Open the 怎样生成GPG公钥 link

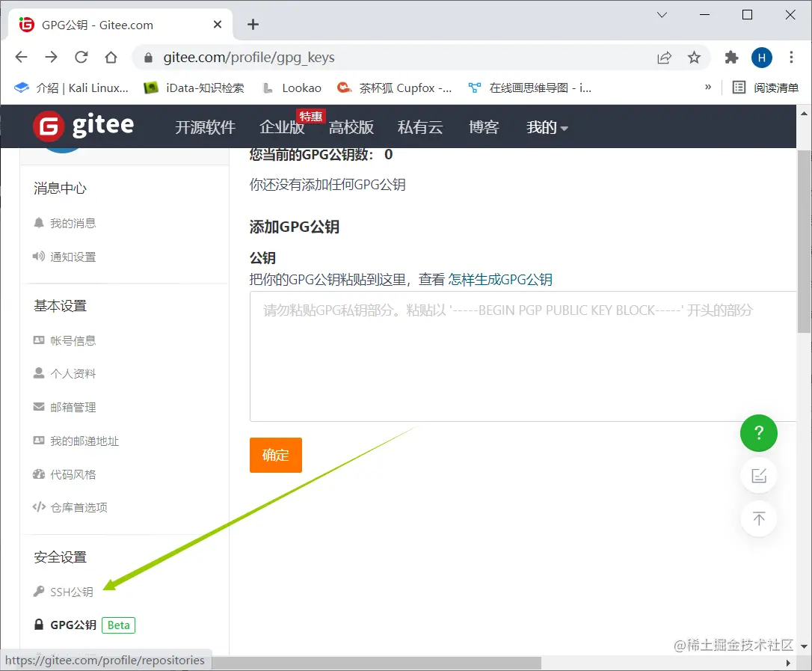point(499,279)
